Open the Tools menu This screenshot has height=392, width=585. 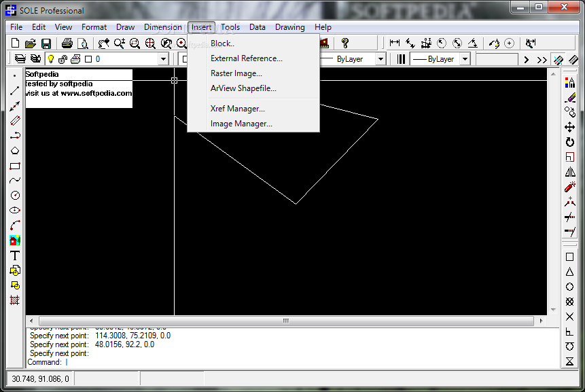(x=230, y=27)
